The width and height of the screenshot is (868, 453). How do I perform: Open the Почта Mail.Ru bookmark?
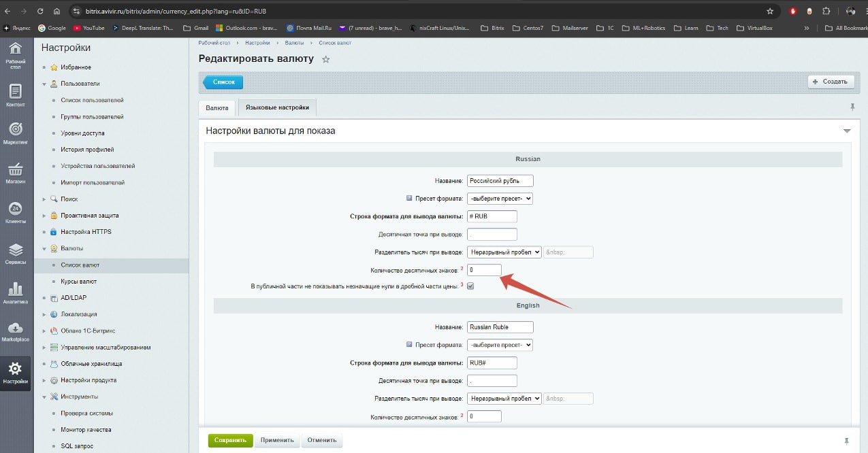pyautogui.click(x=310, y=28)
